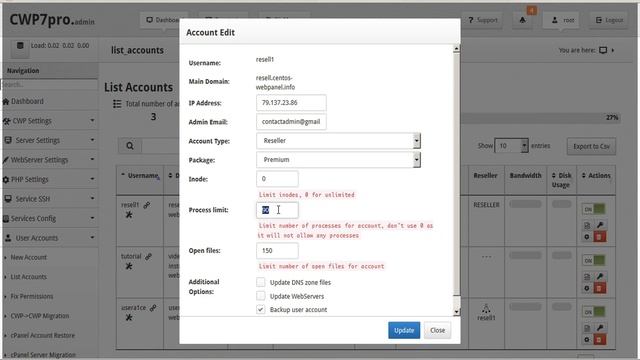The height and width of the screenshot is (360, 640).
Task: Click the link icon beside usera1ce username
Action: tap(153, 308)
